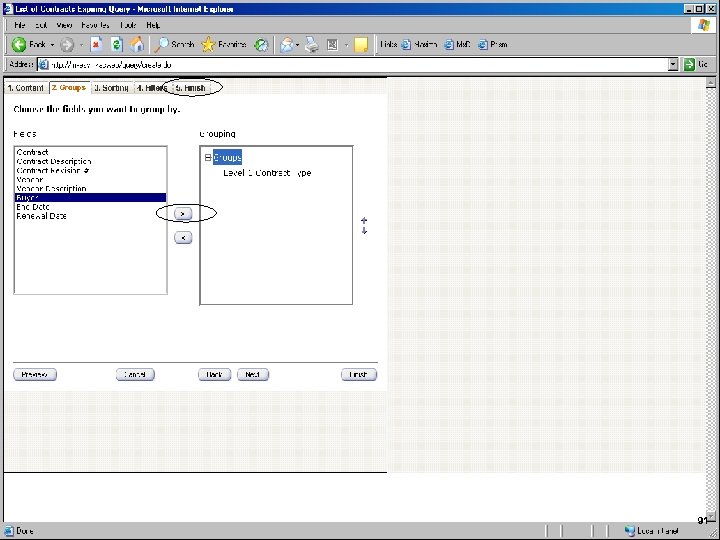Click the Windows flag logo throbber
720x540 pixels.
click(x=703, y=25)
